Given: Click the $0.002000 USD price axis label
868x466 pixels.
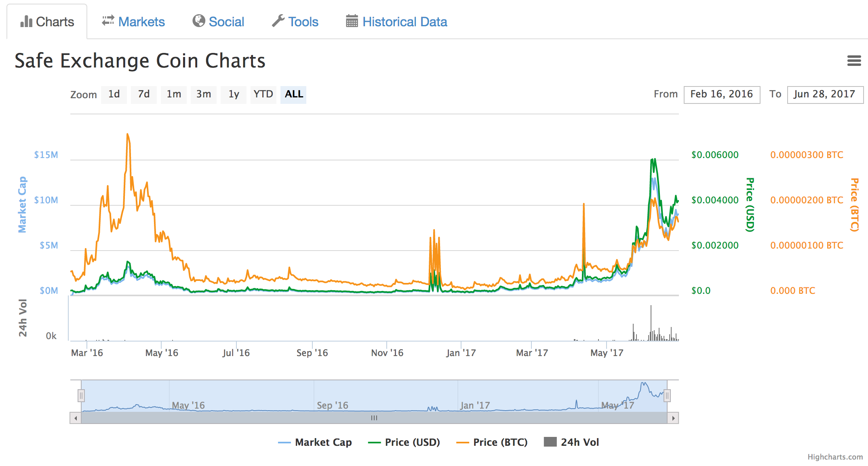Looking at the screenshot, I should tap(715, 246).
